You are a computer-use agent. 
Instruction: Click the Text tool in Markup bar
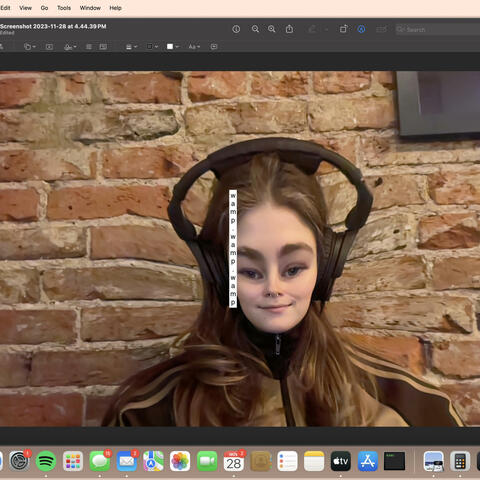pyautogui.click(x=49, y=47)
